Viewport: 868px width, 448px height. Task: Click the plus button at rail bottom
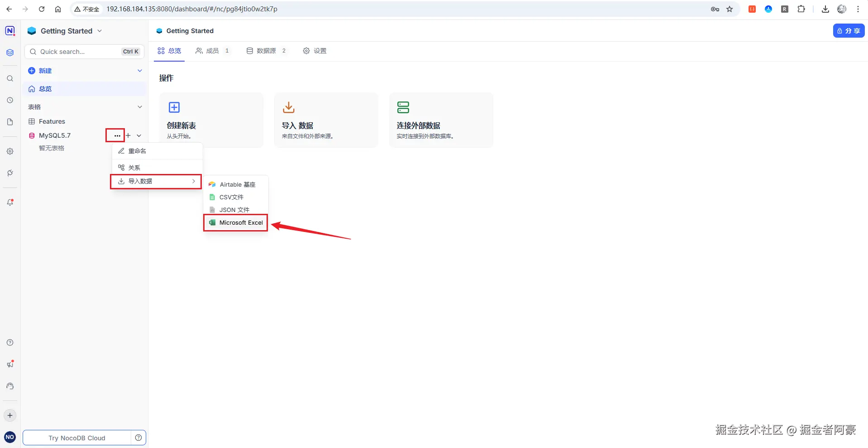tap(10, 415)
